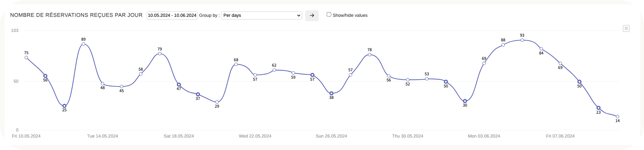Click the peak data point labeled 93

pos(522,40)
